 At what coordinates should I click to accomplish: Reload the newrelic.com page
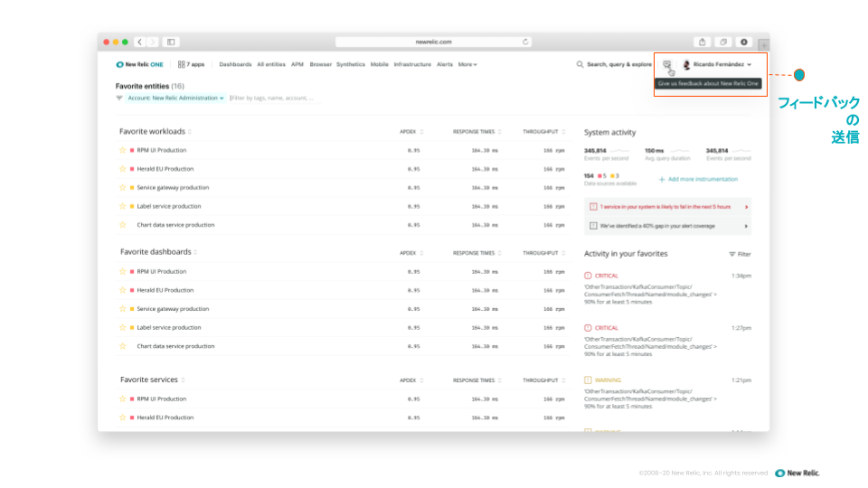[525, 42]
